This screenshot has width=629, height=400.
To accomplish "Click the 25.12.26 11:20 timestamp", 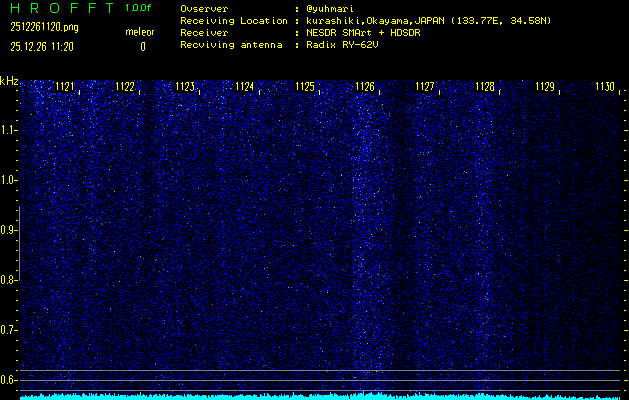I will click(x=43, y=46).
